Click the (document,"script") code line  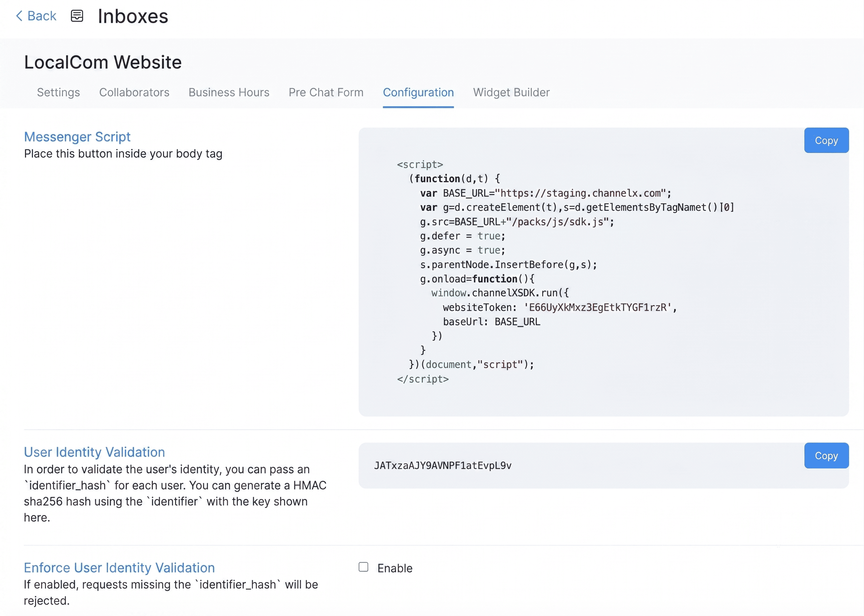[472, 365]
